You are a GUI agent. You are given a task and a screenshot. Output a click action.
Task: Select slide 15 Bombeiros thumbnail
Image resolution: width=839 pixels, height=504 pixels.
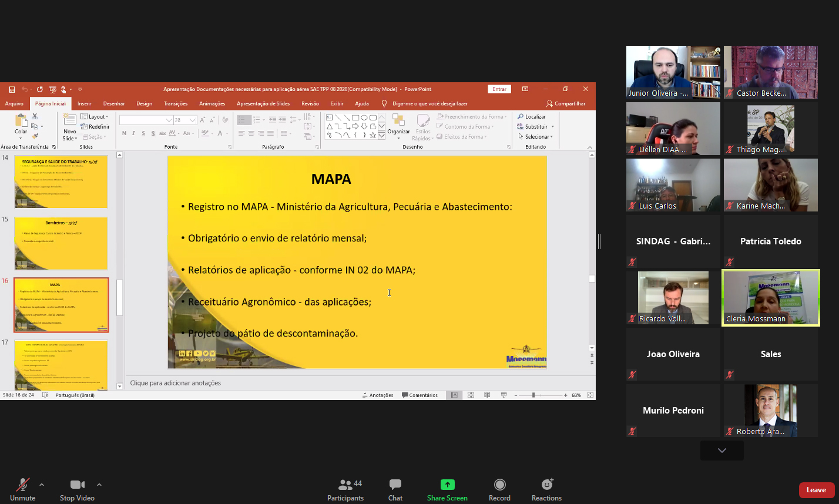pos(61,243)
